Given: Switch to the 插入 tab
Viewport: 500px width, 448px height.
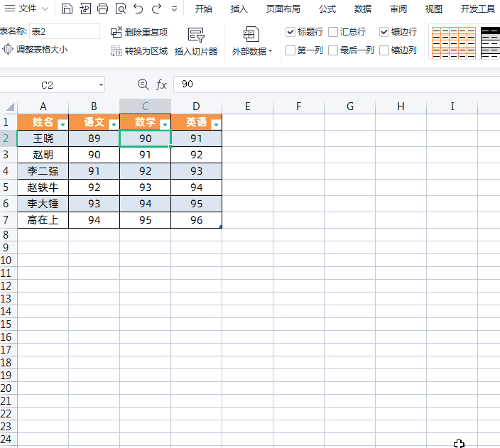Looking at the screenshot, I should (x=239, y=9).
